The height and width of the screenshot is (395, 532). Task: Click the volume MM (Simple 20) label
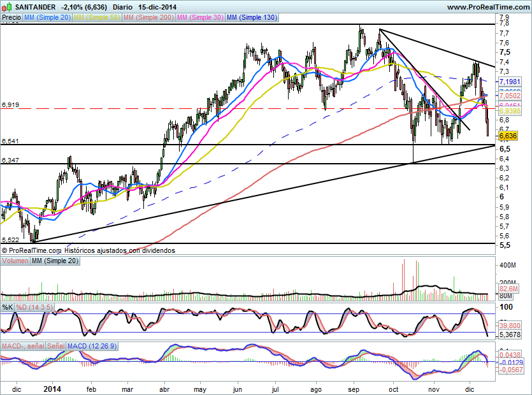(x=55, y=261)
